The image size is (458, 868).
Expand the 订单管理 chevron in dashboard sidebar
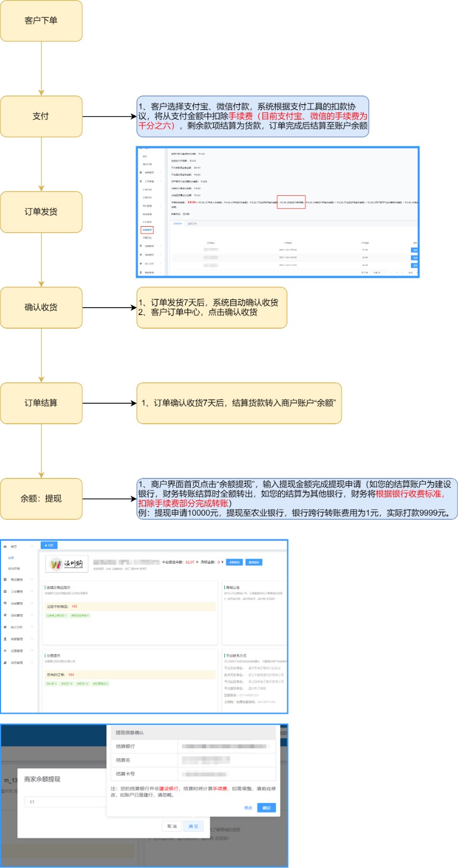tap(32, 591)
